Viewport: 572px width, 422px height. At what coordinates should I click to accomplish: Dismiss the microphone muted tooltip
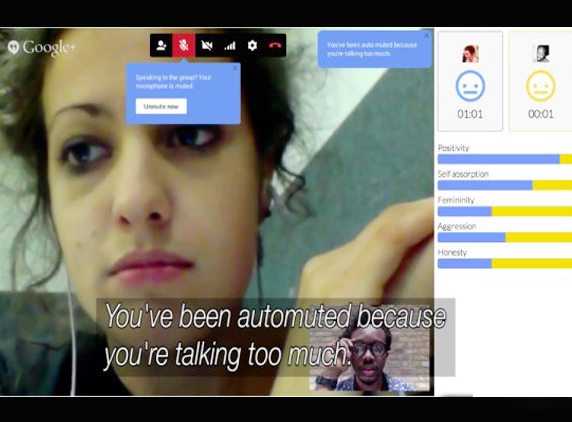[236, 68]
